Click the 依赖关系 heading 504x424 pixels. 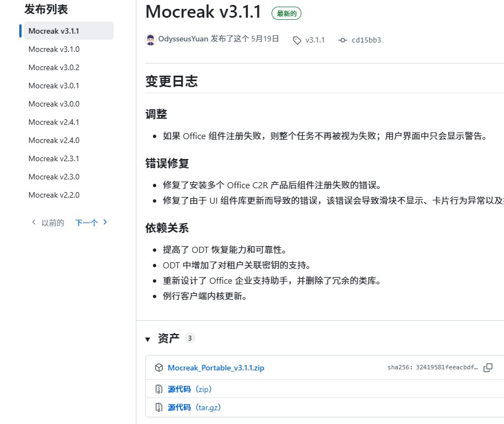(x=167, y=228)
